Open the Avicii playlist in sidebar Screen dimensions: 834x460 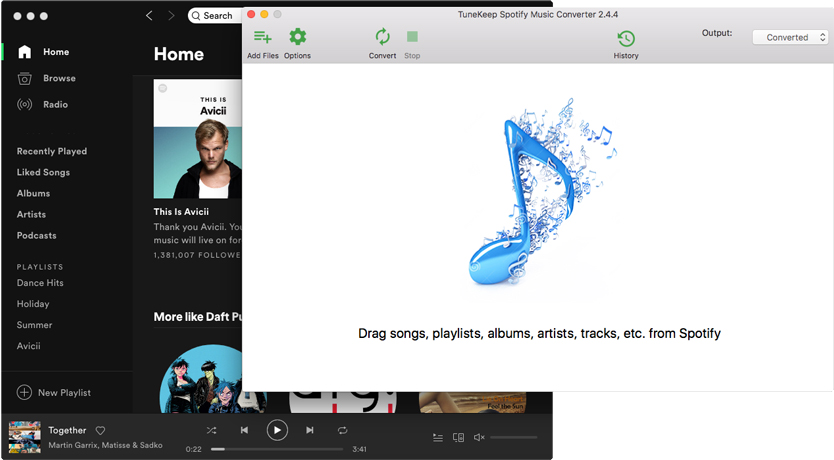click(x=28, y=346)
